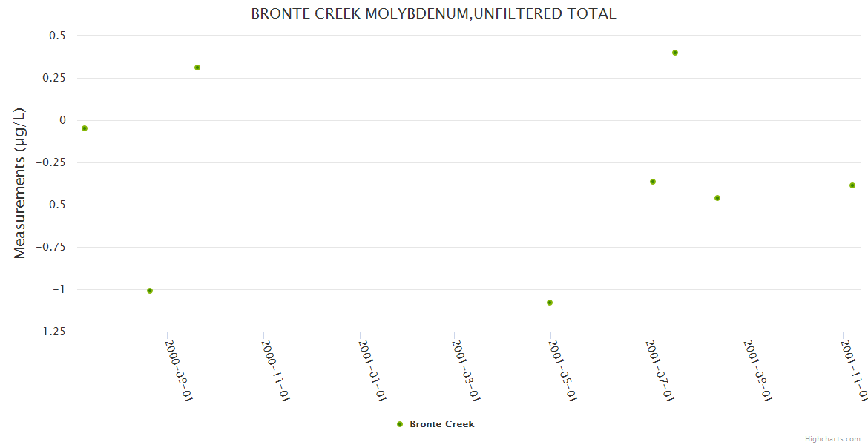Viewport: 868px width, 445px height.
Task: Click the data point at -1 before 2000-09-01
Action: click(x=150, y=291)
